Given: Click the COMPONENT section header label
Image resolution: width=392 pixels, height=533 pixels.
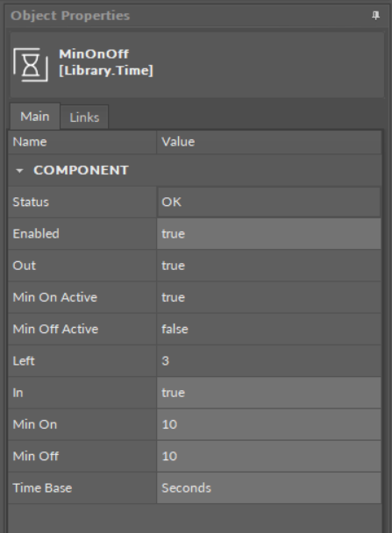Looking at the screenshot, I should [x=81, y=170].
